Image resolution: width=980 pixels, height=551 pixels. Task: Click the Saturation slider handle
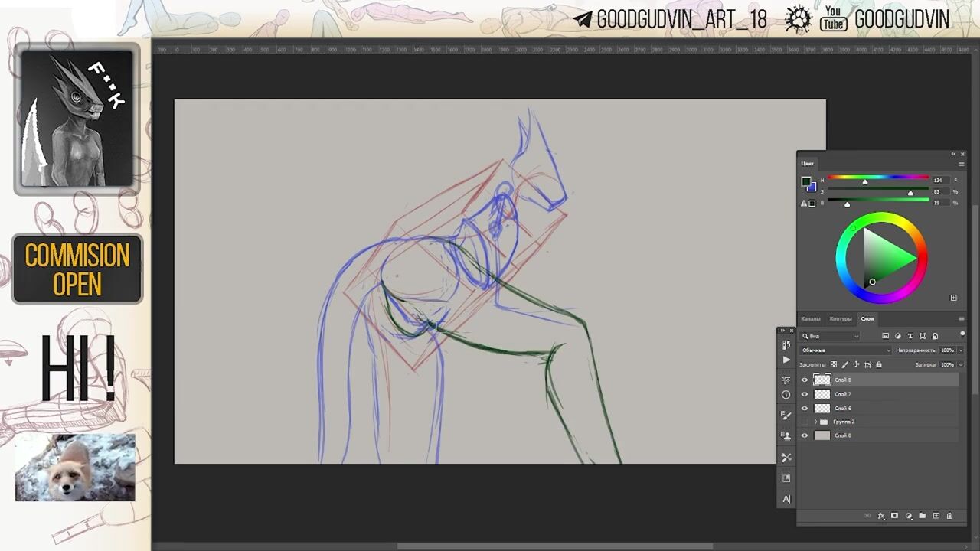tap(910, 193)
